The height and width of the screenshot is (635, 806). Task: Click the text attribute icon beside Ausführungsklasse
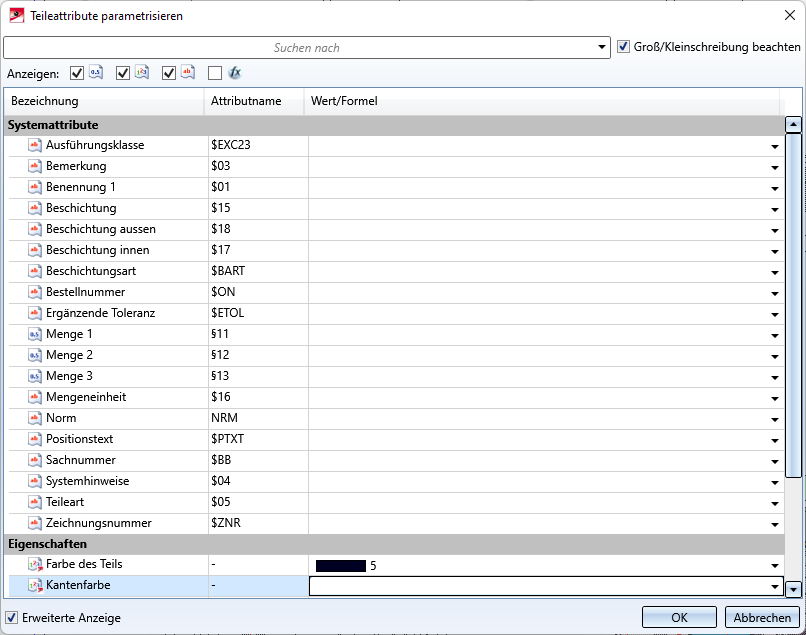pos(35,145)
